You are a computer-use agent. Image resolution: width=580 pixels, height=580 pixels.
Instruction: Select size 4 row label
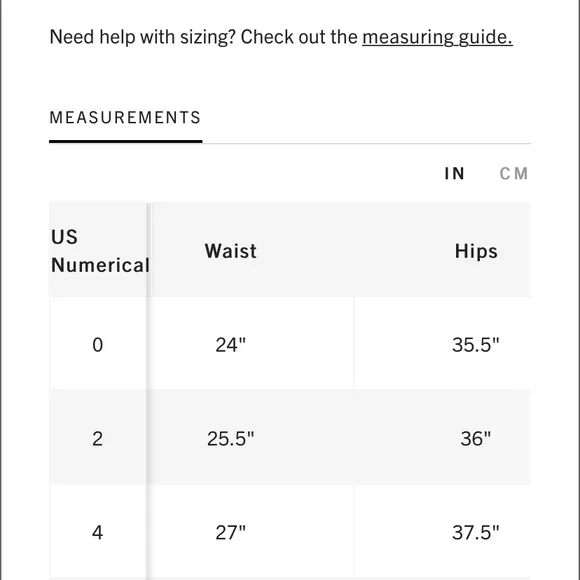(98, 533)
